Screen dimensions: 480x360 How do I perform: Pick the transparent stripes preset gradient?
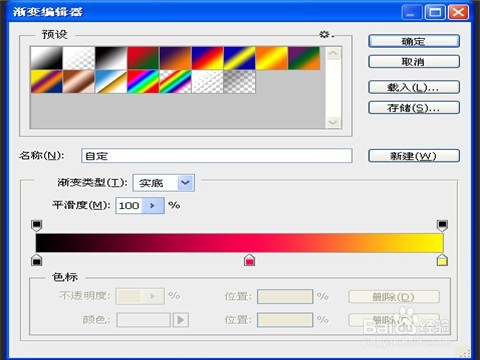207,81
